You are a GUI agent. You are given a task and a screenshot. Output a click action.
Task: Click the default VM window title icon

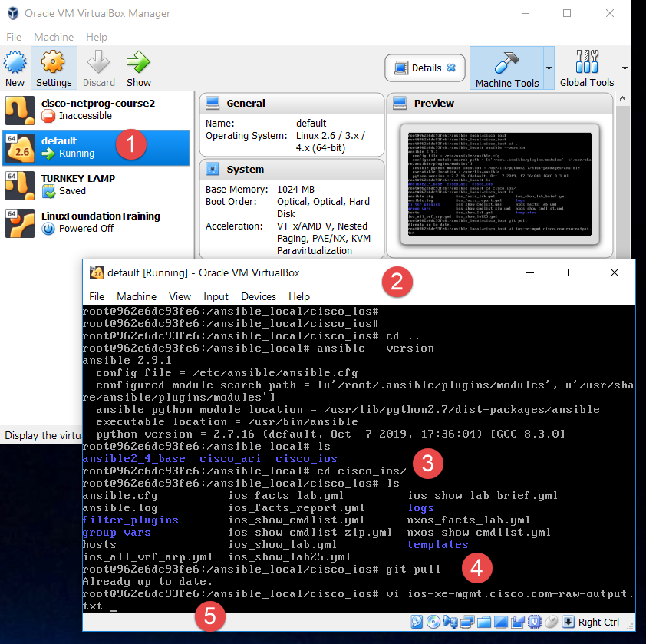coord(97,272)
